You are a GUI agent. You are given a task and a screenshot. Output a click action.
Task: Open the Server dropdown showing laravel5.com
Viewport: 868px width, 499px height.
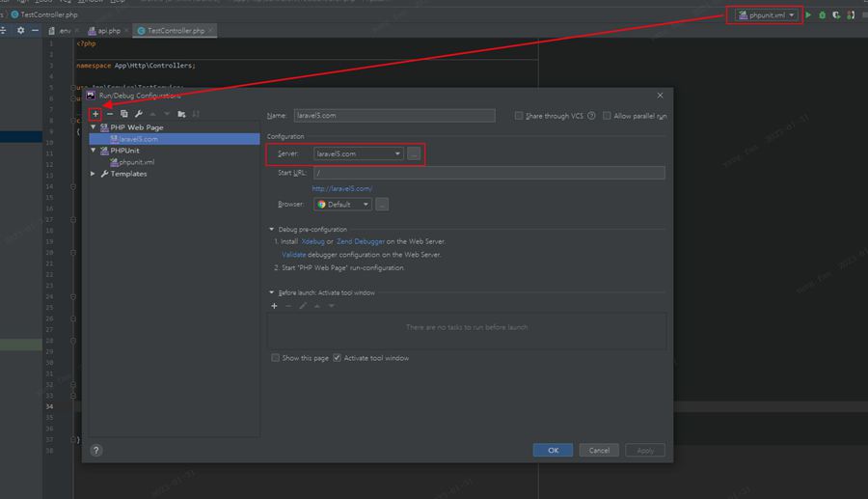click(358, 153)
